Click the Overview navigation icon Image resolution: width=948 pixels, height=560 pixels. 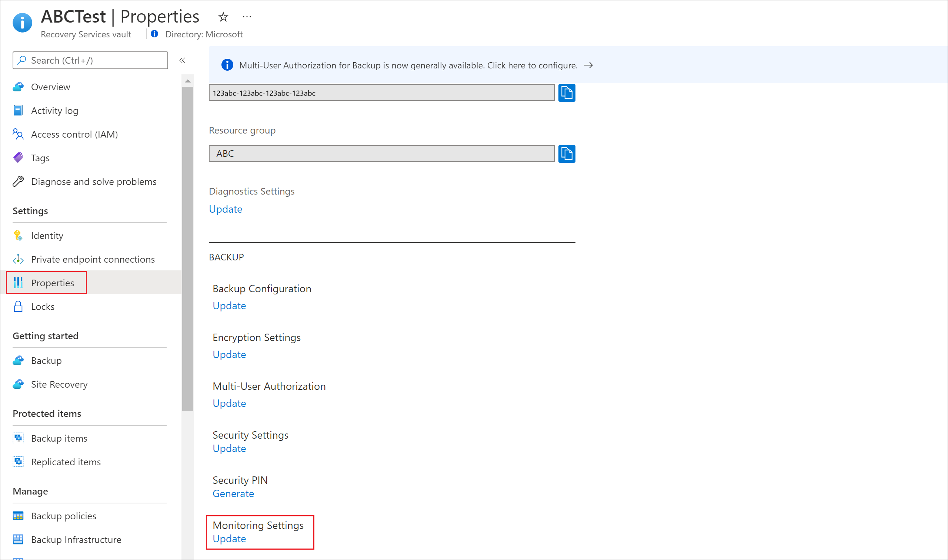pos(19,86)
